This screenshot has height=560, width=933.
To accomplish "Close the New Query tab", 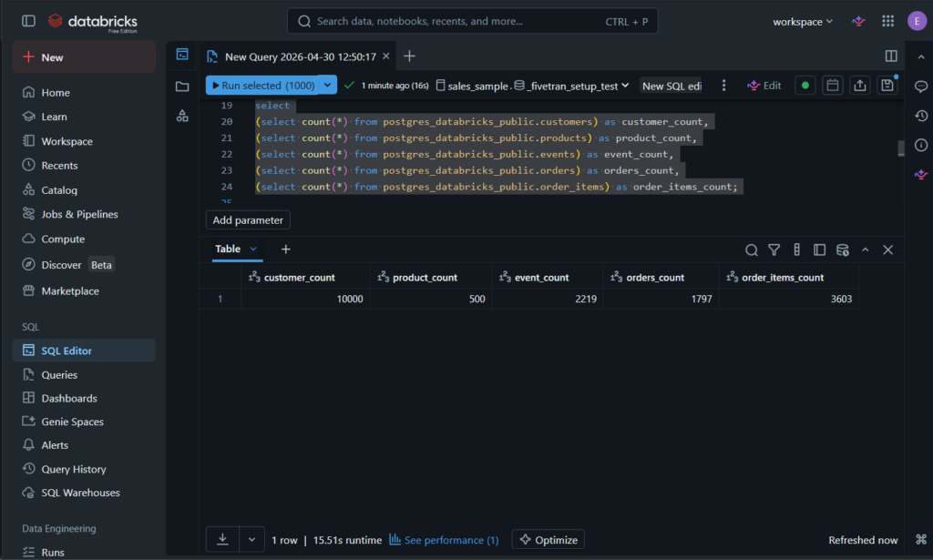I will pos(386,56).
